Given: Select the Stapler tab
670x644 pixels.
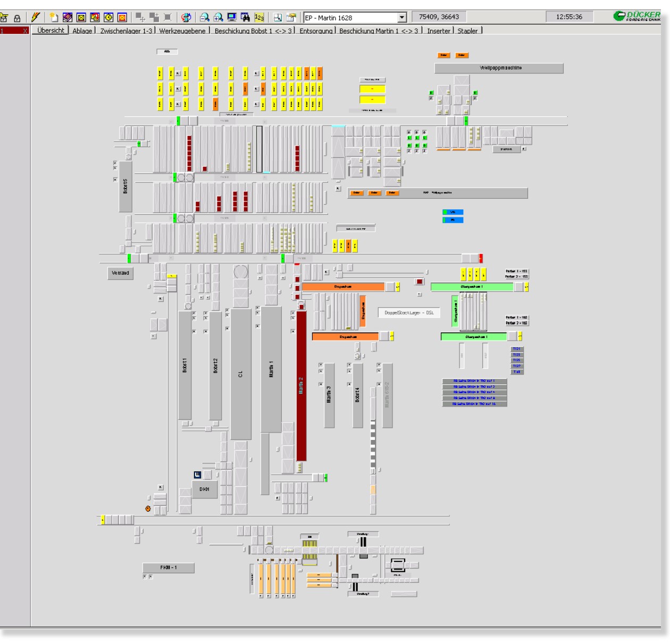Looking at the screenshot, I should pos(467,31).
